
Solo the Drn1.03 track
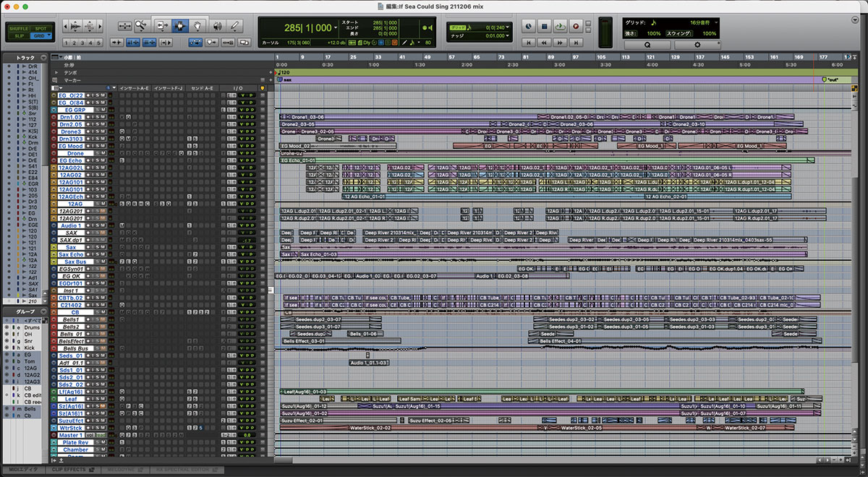pyautogui.click(x=97, y=117)
